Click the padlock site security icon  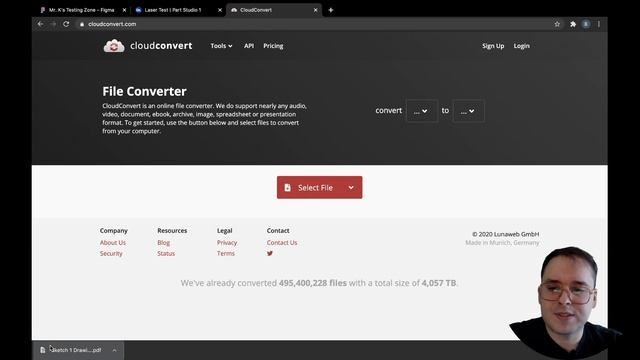(x=82, y=24)
